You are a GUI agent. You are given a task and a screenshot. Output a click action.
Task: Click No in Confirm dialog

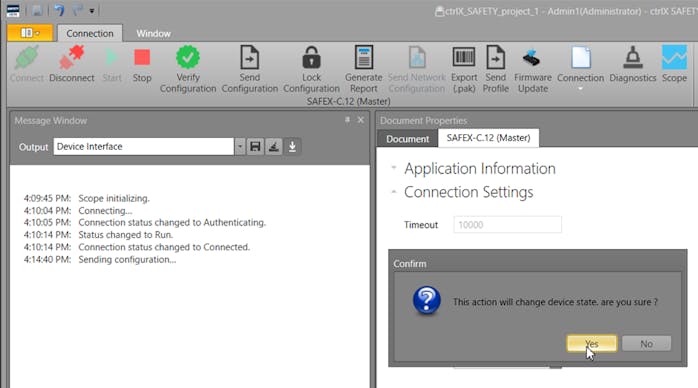coord(646,344)
